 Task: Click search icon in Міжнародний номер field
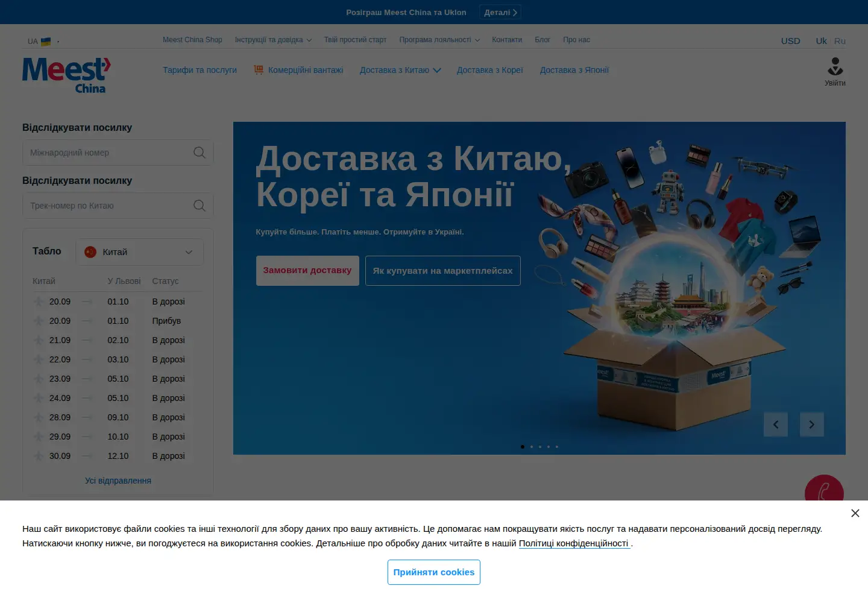coord(200,153)
